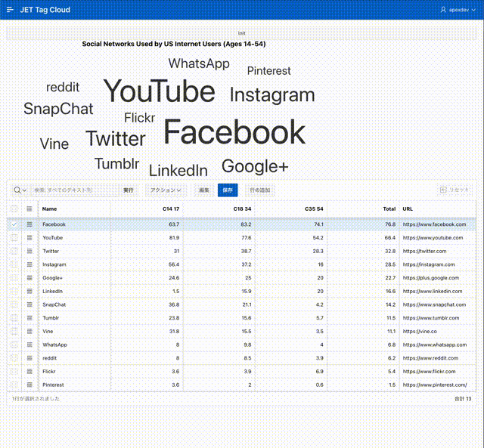Click the C35 54 column header
The image size is (484, 448).
290,209
